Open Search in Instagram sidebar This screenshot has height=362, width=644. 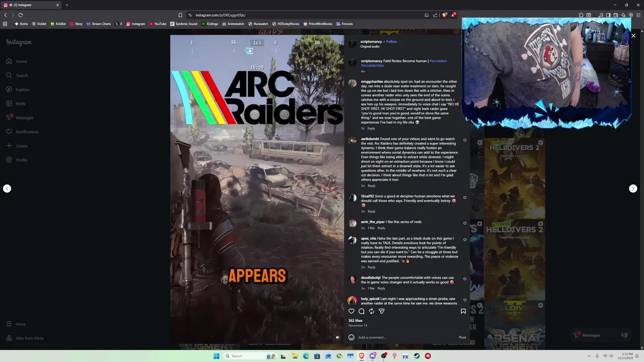(x=17, y=75)
